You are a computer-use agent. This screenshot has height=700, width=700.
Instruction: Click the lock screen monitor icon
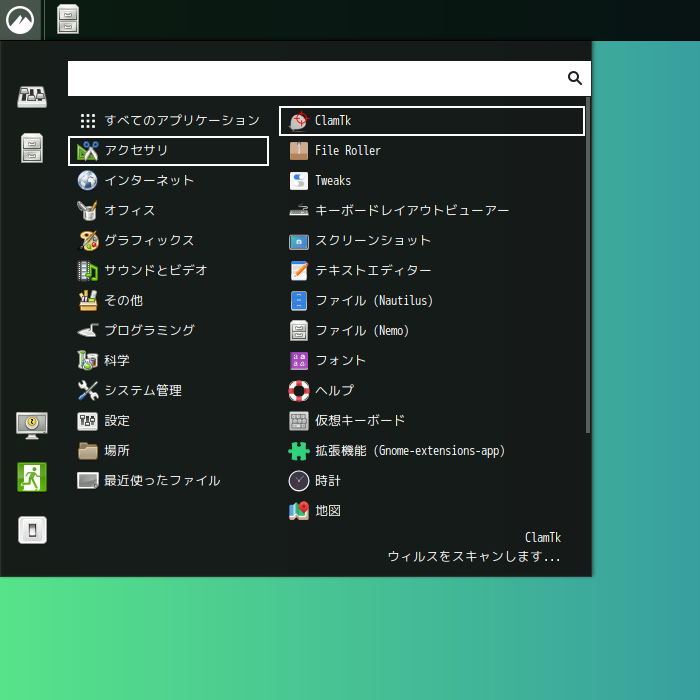click(x=32, y=425)
